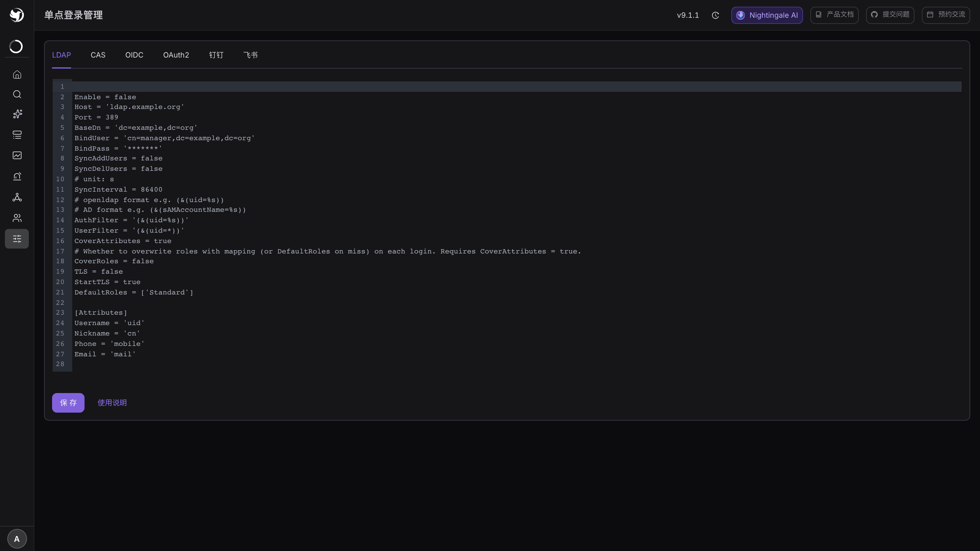Click the user avatar A
The image size is (980, 551).
pos(17,539)
